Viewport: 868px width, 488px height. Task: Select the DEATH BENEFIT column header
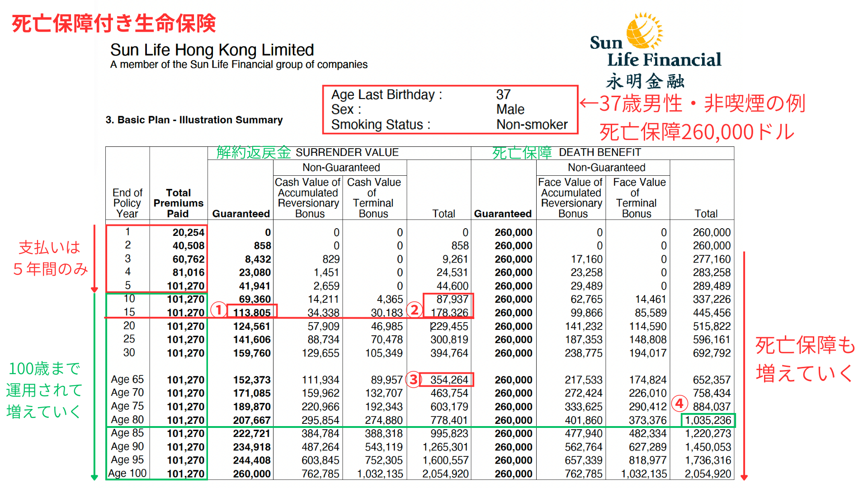(599, 153)
